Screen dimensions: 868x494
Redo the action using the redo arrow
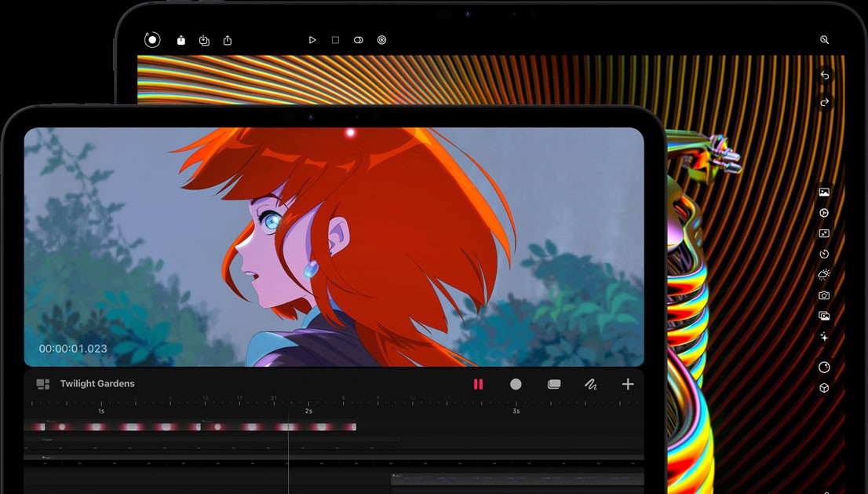(x=824, y=103)
